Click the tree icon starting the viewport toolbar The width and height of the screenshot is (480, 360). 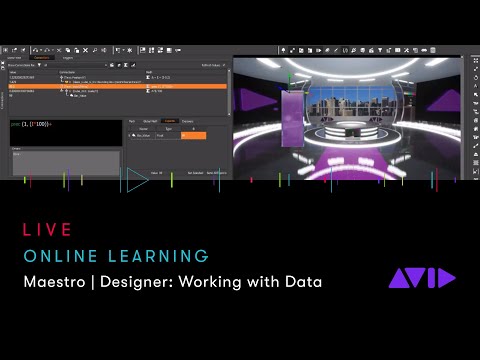tap(283, 50)
